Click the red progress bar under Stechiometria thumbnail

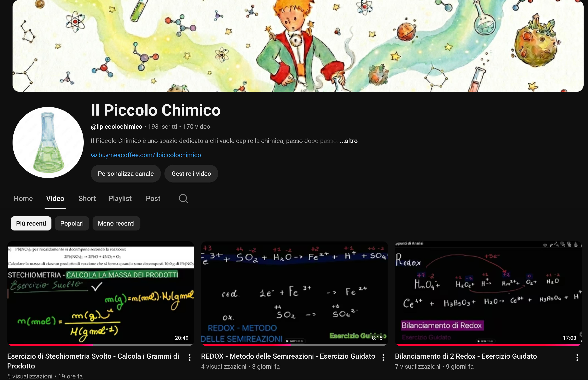pos(50,345)
